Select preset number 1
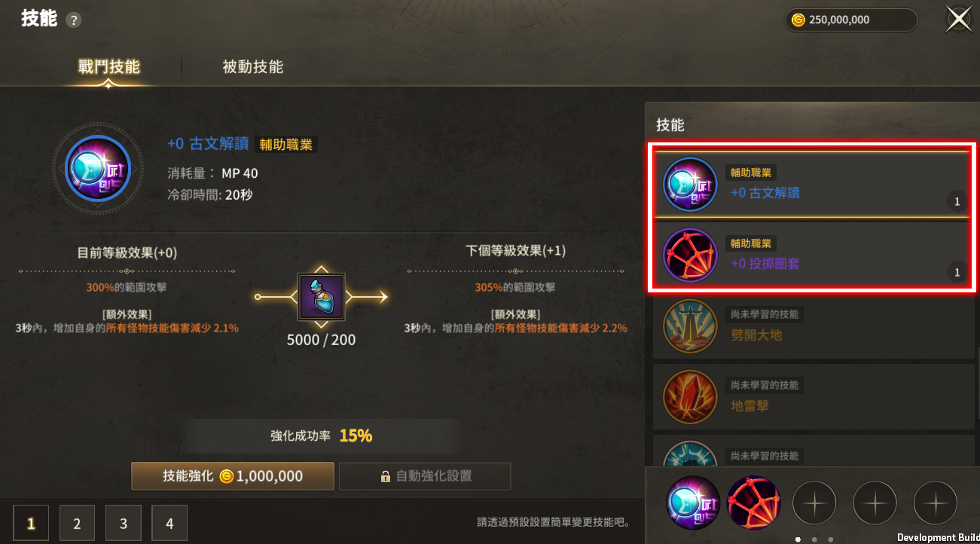 coord(31,524)
